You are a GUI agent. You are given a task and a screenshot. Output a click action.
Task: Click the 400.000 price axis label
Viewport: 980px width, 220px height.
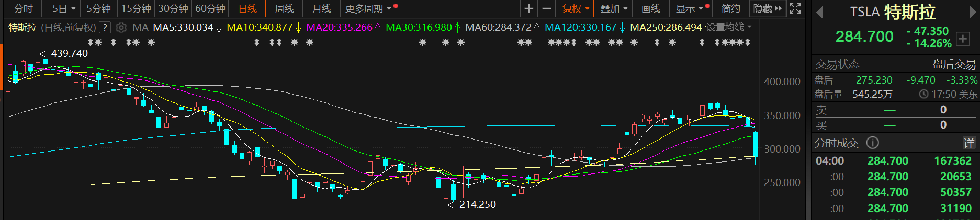(x=782, y=82)
